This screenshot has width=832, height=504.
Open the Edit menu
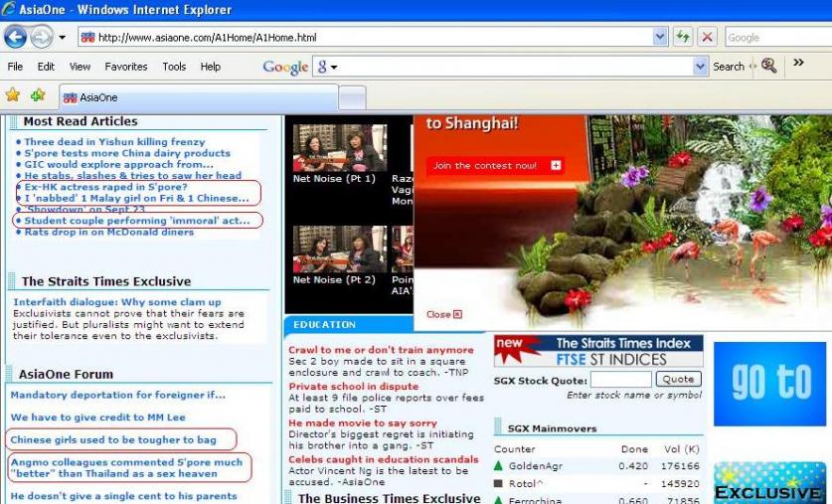pos(46,67)
